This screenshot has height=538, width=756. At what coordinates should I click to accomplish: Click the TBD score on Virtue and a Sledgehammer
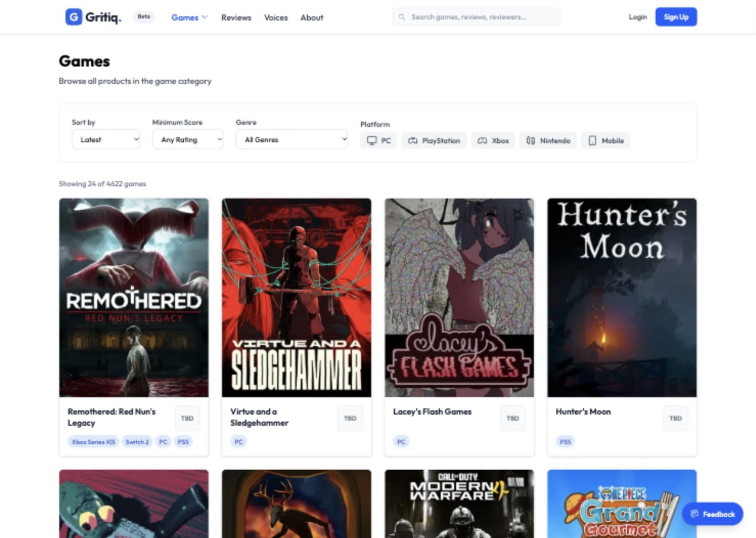pyautogui.click(x=350, y=418)
